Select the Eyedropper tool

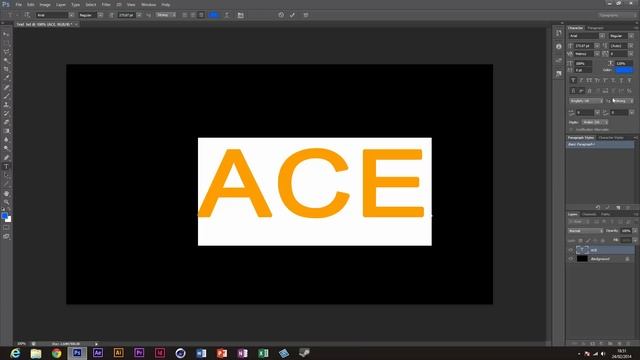click(x=6, y=78)
